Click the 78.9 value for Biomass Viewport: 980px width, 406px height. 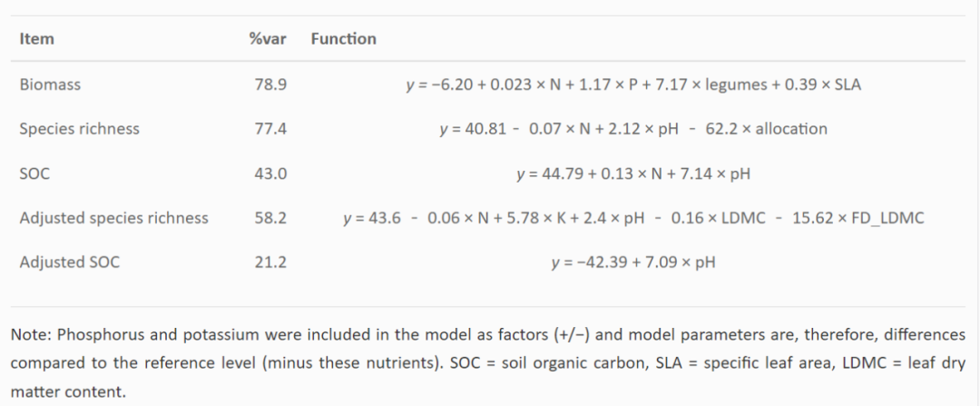click(x=270, y=84)
